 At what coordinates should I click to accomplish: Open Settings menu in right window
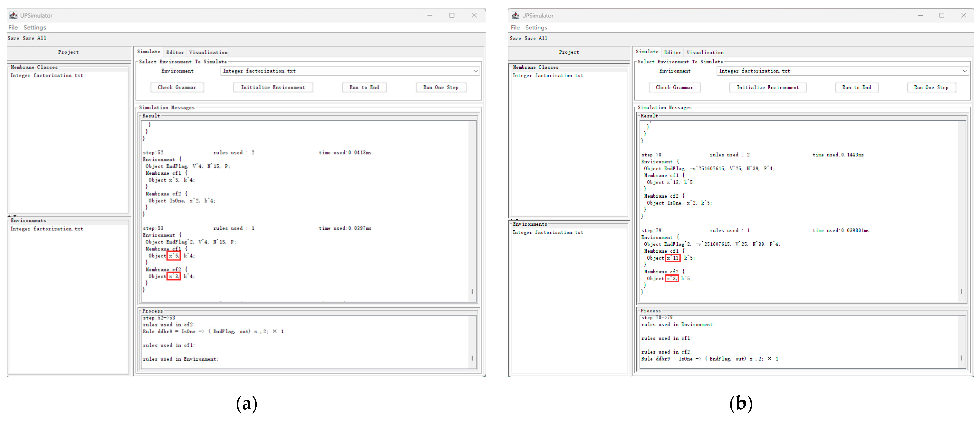[536, 27]
